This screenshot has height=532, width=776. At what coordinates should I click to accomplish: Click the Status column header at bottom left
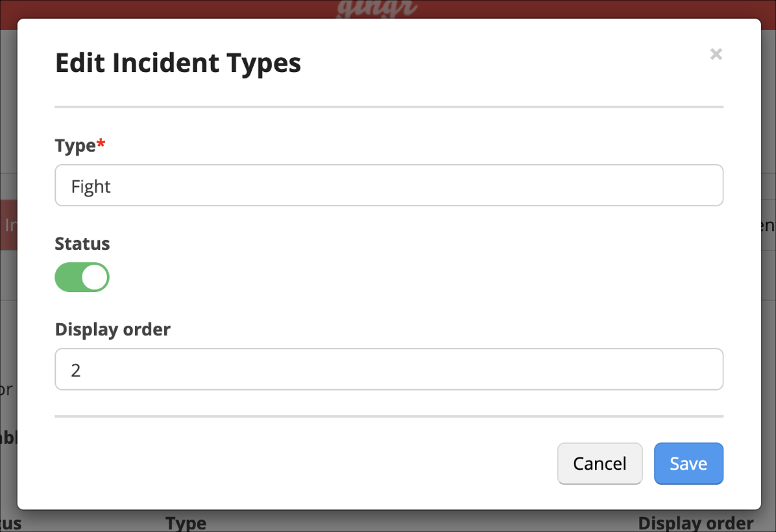(9, 523)
